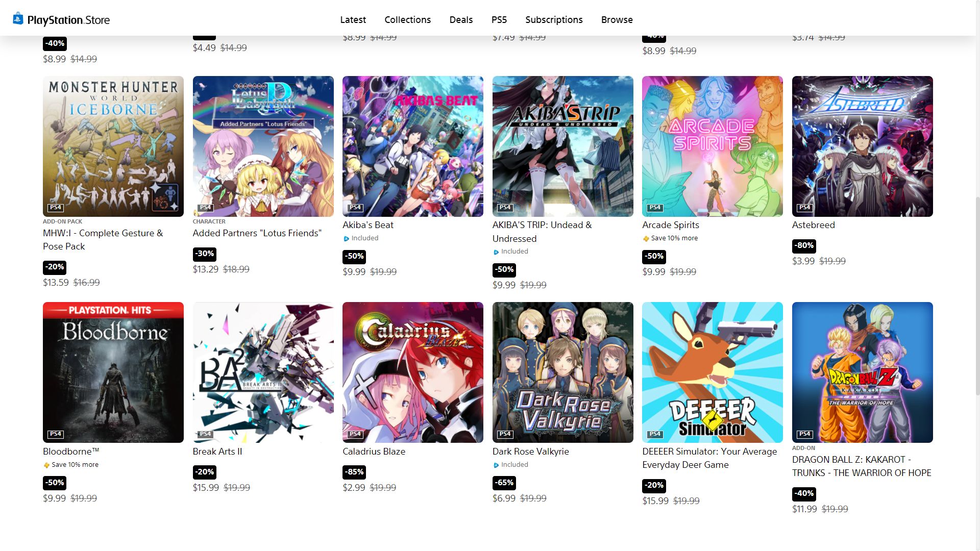Go to the Deals section
The width and height of the screenshot is (980, 551).
tap(461, 19)
